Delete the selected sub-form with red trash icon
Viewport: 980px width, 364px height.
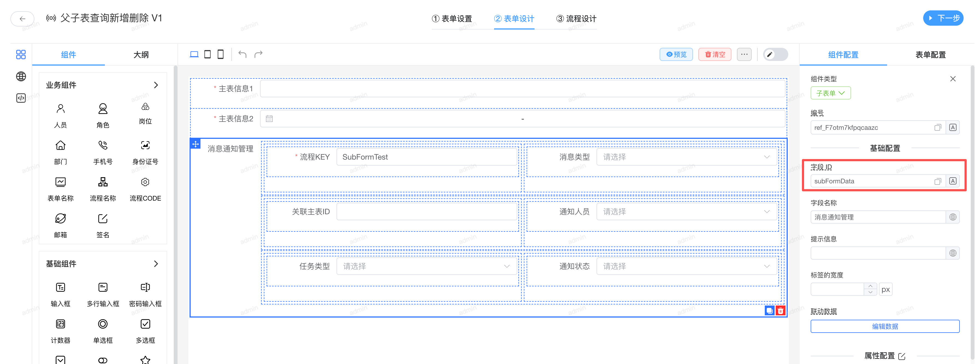pos(780,311)
